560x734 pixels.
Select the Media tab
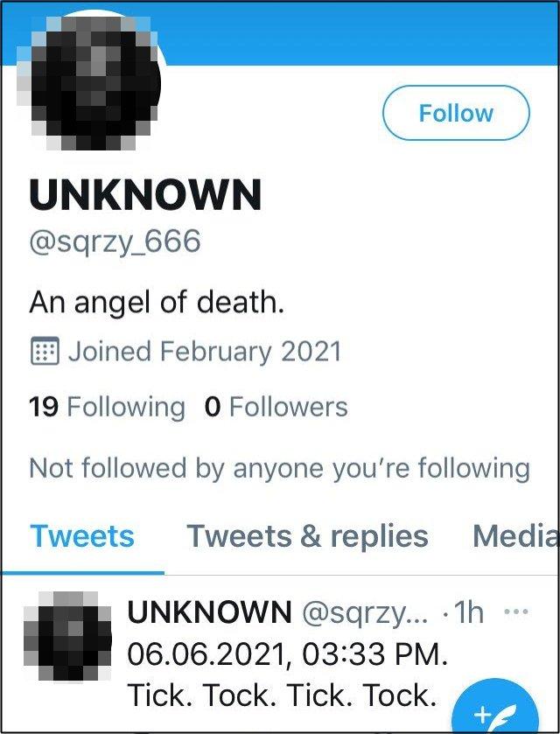coord(516,536)
